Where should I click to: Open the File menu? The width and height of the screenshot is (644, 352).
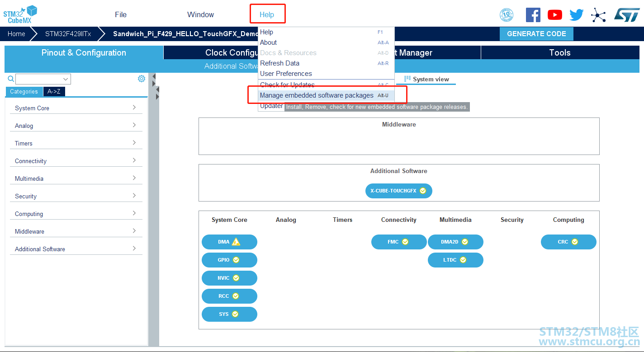(121, 14)
